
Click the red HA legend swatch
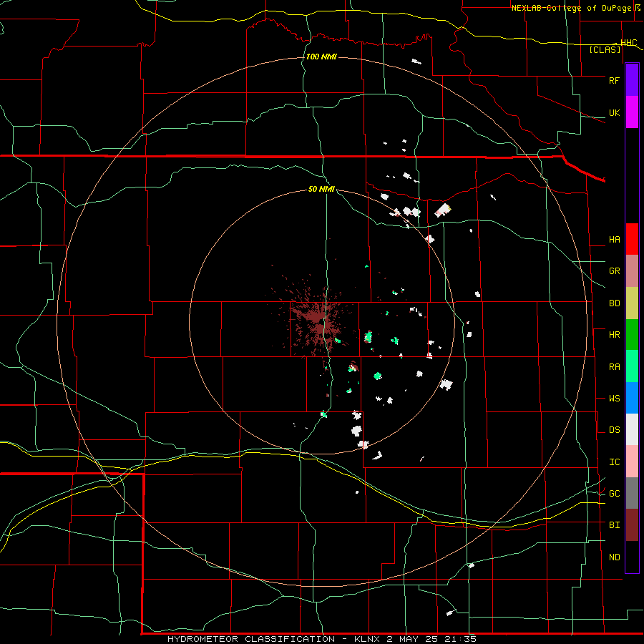(x=632, y=239)
